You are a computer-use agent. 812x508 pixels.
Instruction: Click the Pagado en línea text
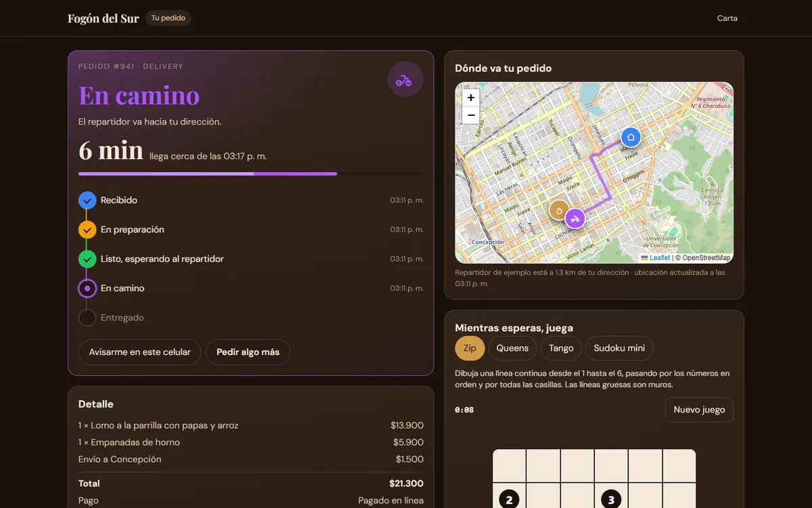pos(391,501)
